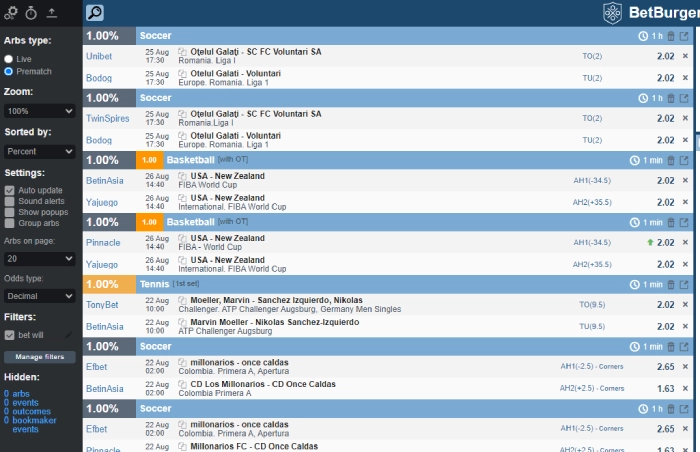700x452 pixels.
Task: Hide Efbet 2.65 outcome under 1 min Soccer
Action: tap(685, 366)
